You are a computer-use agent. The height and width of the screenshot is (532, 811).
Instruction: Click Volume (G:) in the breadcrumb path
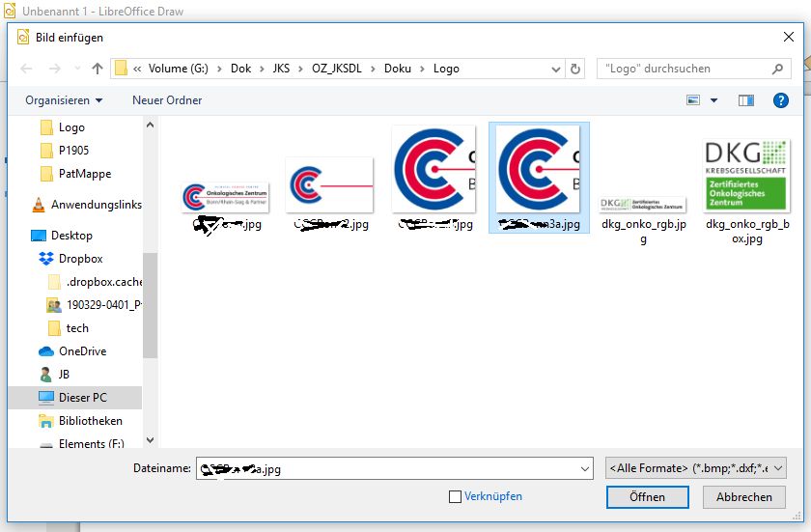178,69
